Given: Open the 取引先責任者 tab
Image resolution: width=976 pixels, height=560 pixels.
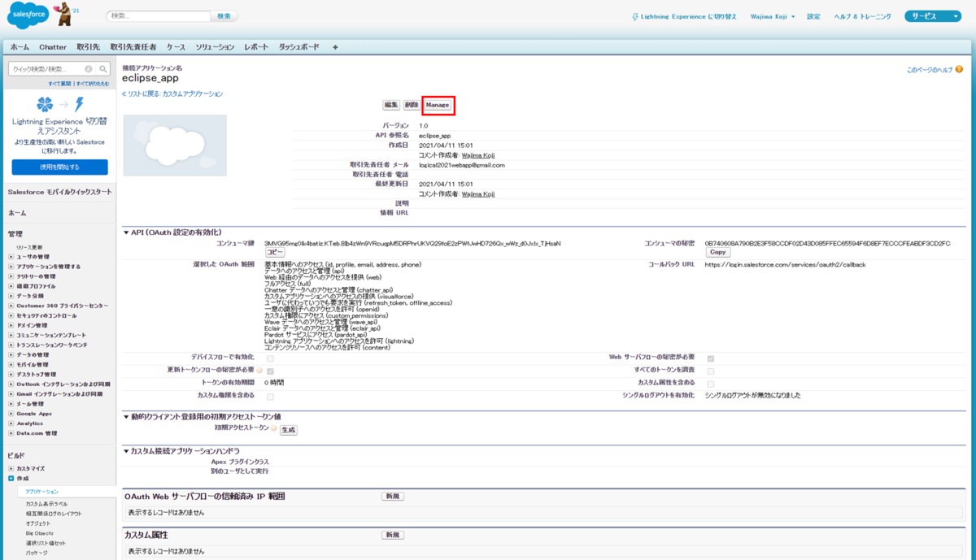Looking at the screenshot, I should tap(133, 47).
